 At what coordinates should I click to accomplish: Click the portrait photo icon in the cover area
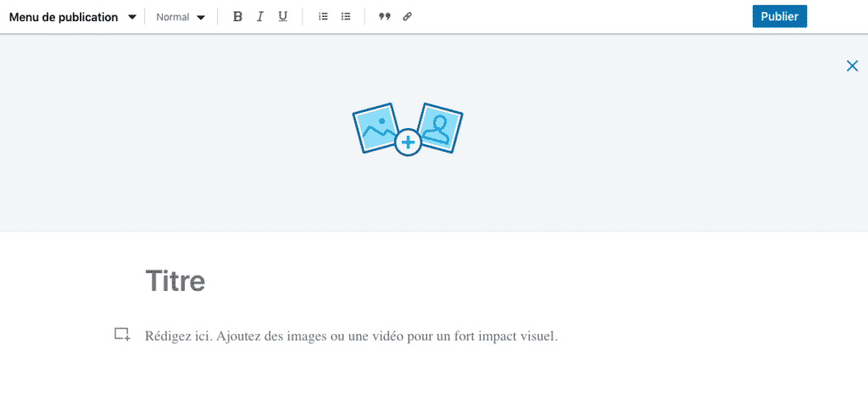(439, 128)
